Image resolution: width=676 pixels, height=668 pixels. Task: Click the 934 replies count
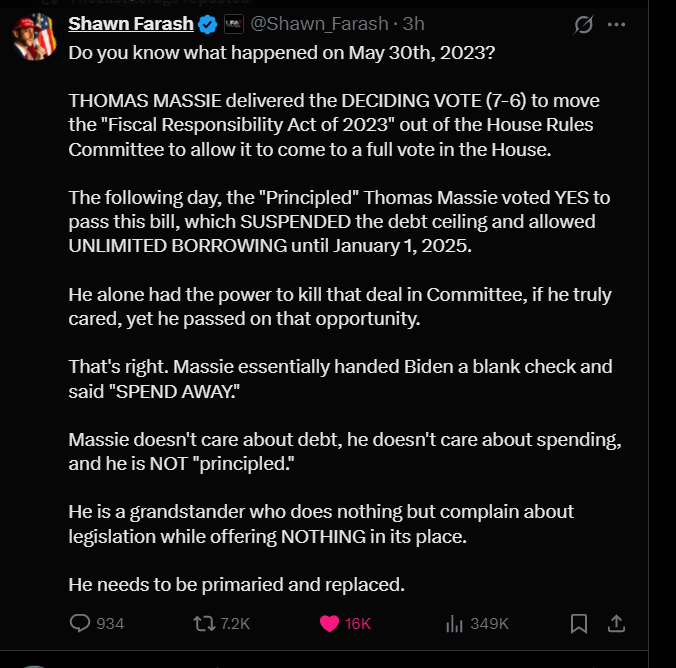(x=110, y=623)
